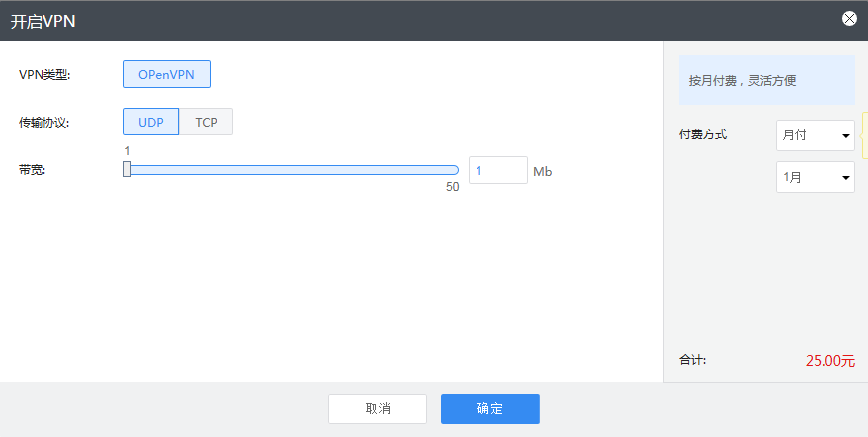Click the 25.00元 total price
868x437 pixels.
click(830, 361)
